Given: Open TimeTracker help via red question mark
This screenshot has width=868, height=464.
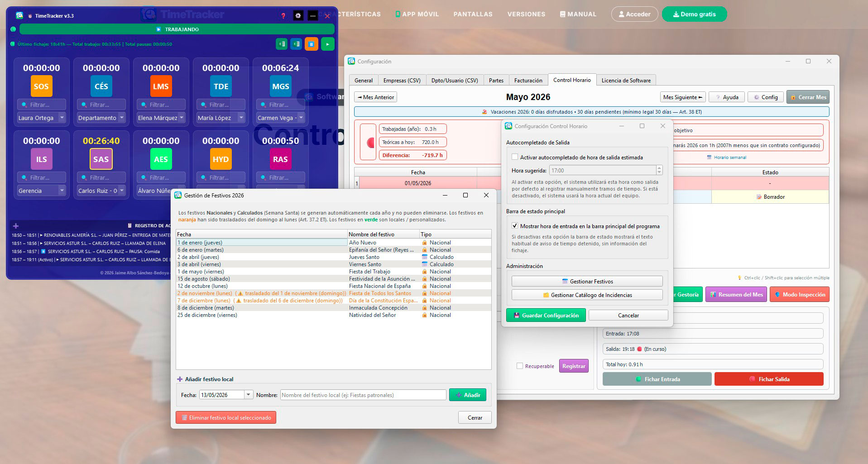Looking at the screenshot, I should [x=283, y=16].
